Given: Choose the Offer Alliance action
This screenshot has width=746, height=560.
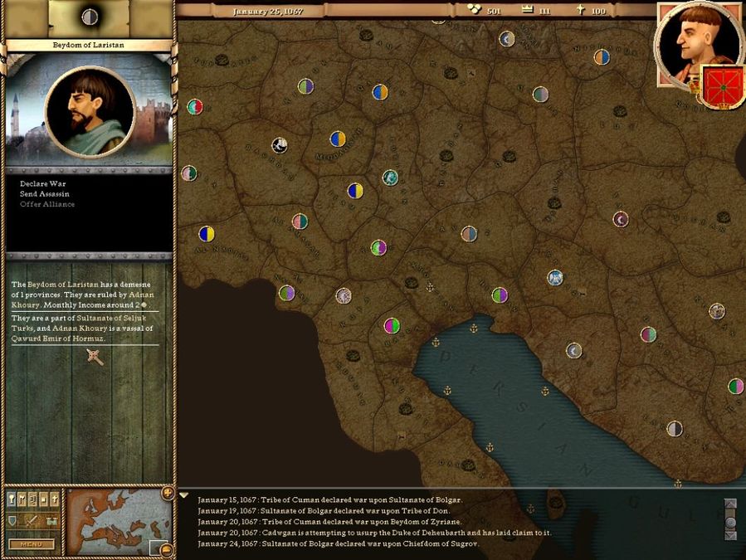Looking at the screenshot, I should pyautogui.click(x=47, y=204).
